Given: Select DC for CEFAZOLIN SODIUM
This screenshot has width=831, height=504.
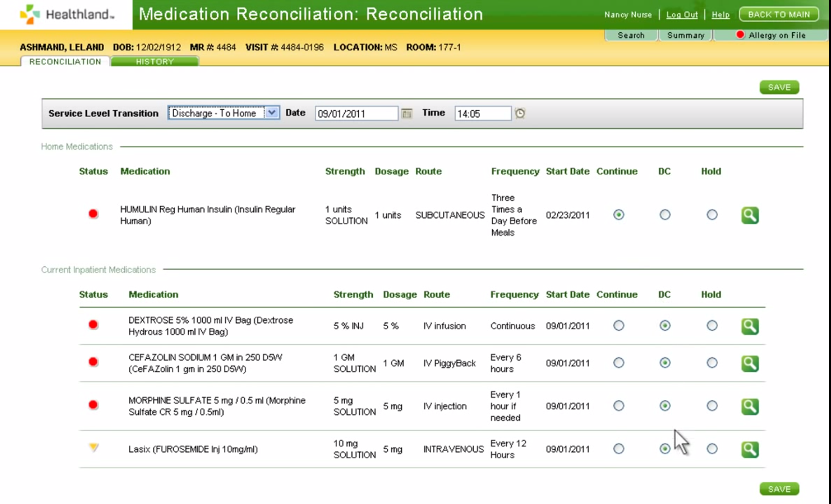Looking at the screenshot, I should (665, 363).
